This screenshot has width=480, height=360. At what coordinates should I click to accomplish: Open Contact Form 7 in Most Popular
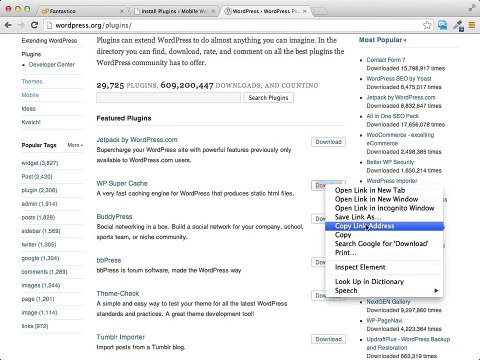click(x=386, y=60)
